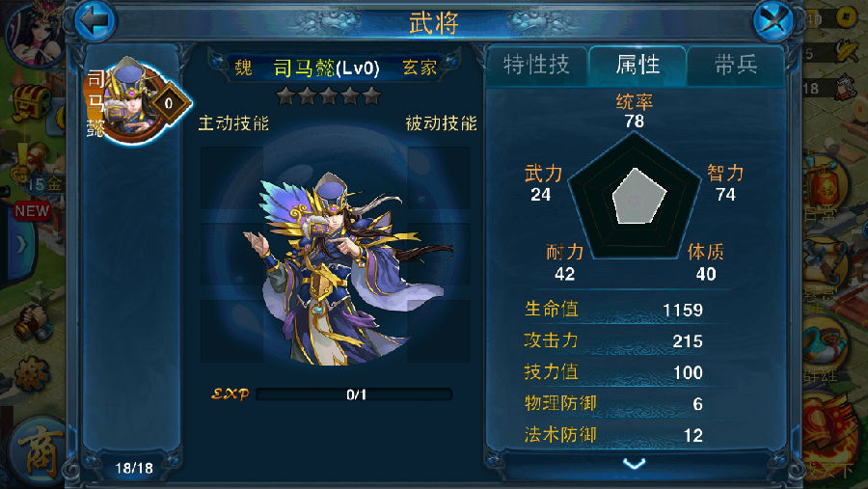Tap the five-star rating row

click(329, 95)
